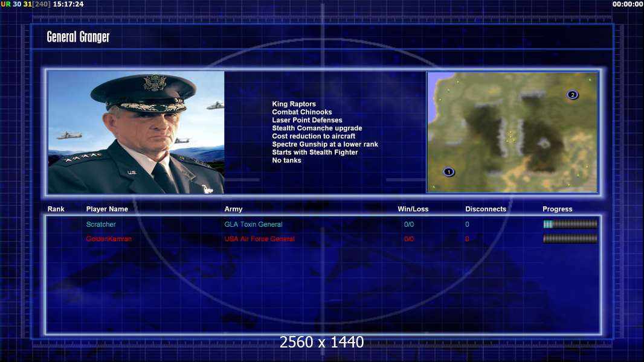
Task: Click start position marker 2 on minimap
Action: 573,95
